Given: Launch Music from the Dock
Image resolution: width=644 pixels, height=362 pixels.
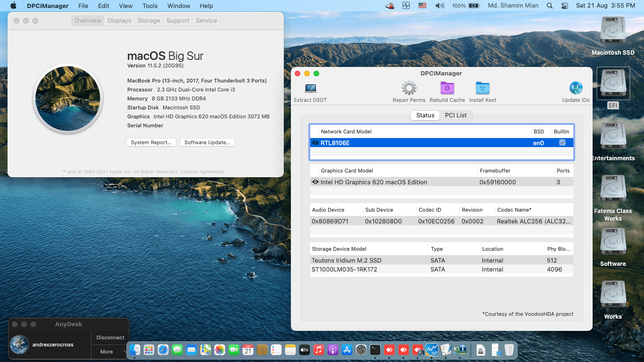Looking at the screenshot, I should click(x=319, y=350).
